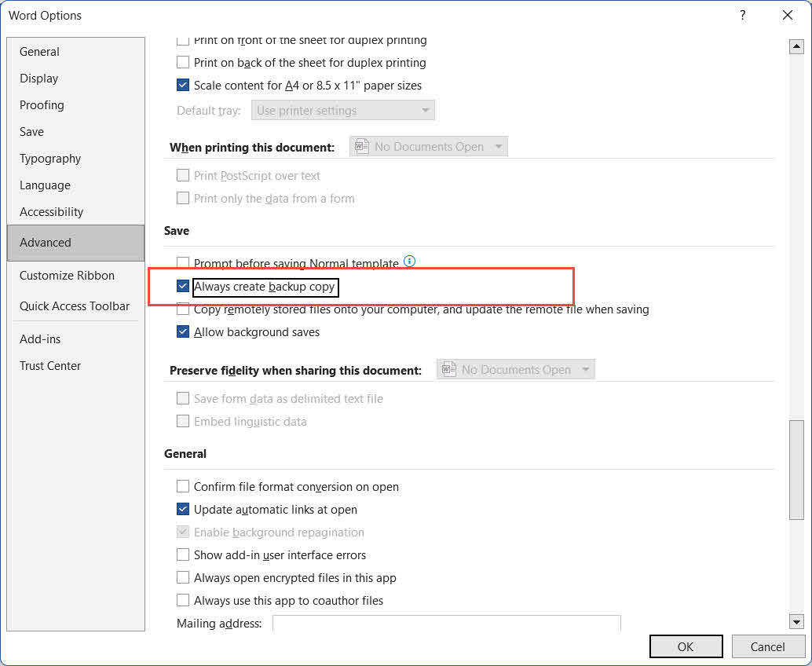812x666 pixels.
Task: Go to the Add-ins category
Action: [75, 339]
